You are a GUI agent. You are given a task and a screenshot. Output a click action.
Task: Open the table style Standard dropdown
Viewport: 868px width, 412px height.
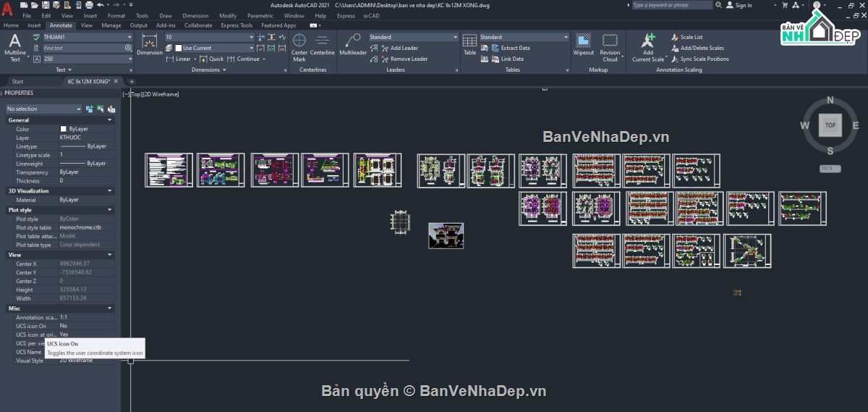524,37
